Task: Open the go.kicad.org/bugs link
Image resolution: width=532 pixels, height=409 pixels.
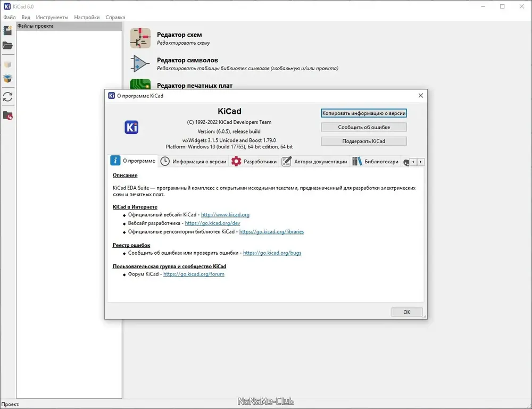Action: 272,253
